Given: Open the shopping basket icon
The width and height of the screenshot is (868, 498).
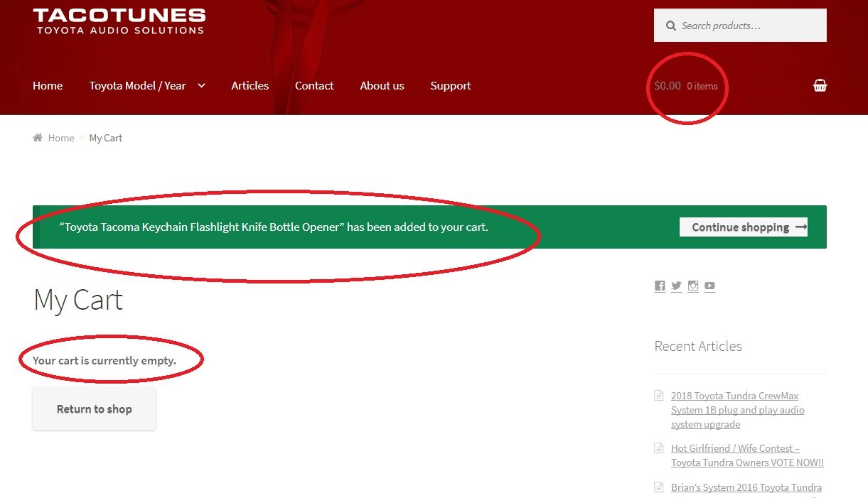Looking at the screenshot, I should click(x=820, y=86).
